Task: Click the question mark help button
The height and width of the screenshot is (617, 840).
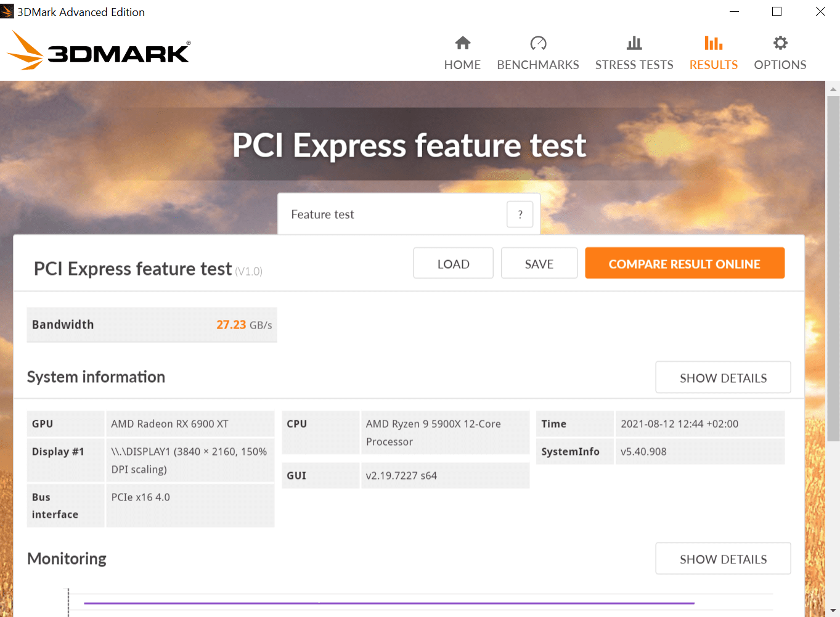Action: [x=520, y=215]
